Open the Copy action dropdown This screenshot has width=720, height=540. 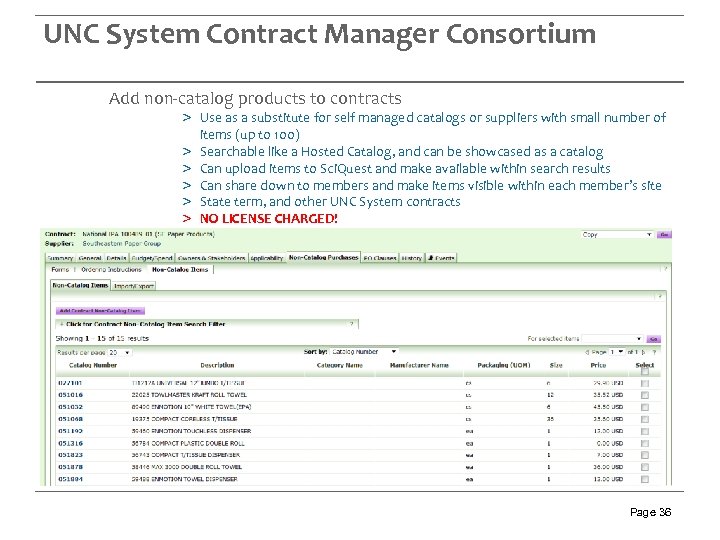pos(617,235)
